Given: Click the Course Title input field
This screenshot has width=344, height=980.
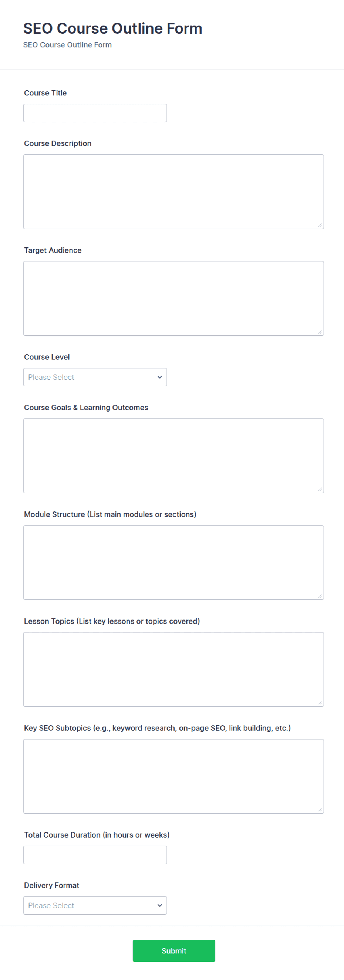Looking at the screenshot, I should click(x=95, y=113).
